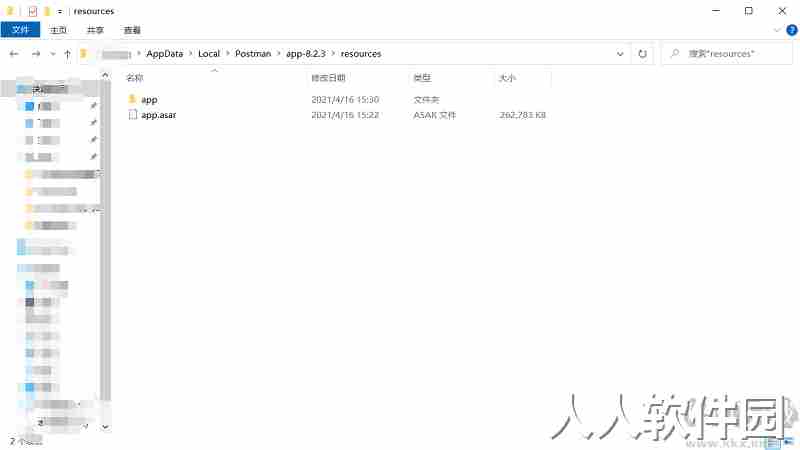Click the search resources box
800x450 pixels.
click(x=727, y=54)
